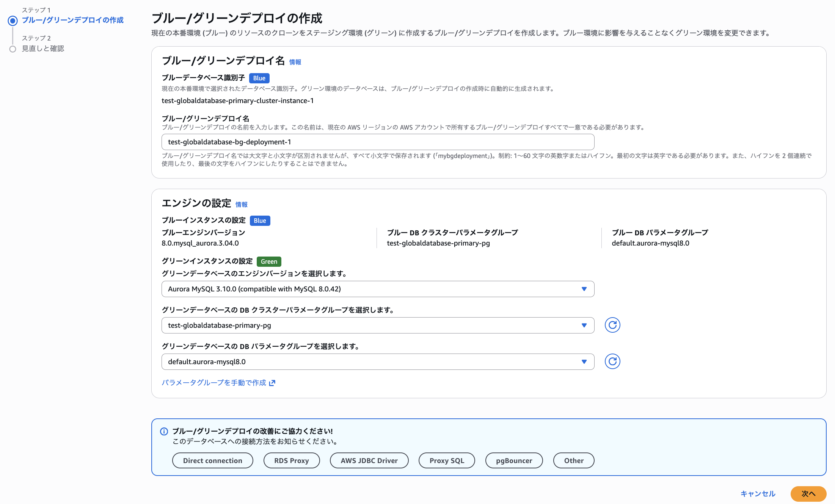This screenshot has width=835, height=504.
Task: Select the pgBouncer connection option
Action: click(514, 460)
